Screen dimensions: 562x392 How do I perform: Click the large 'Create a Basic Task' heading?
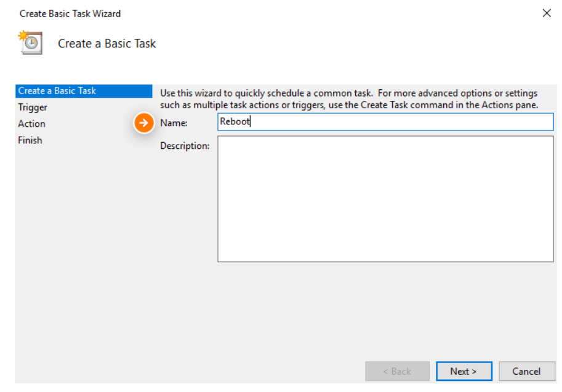coord(106,44)
